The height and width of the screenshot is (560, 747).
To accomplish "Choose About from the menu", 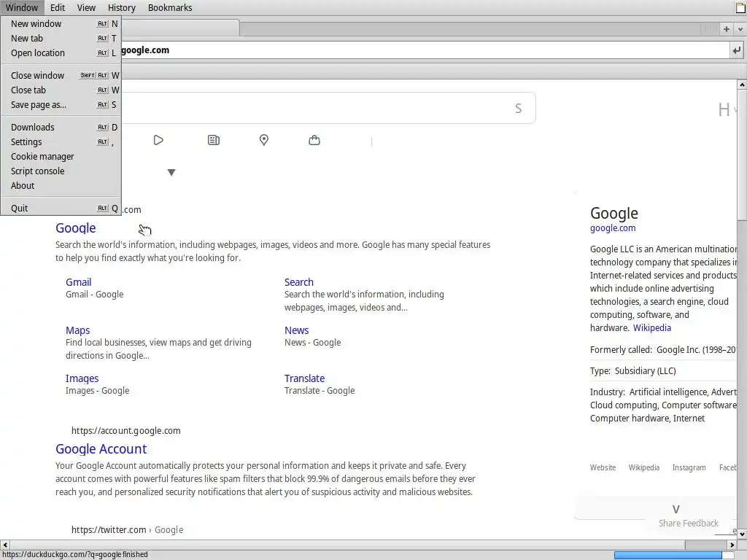I will 61,186.
